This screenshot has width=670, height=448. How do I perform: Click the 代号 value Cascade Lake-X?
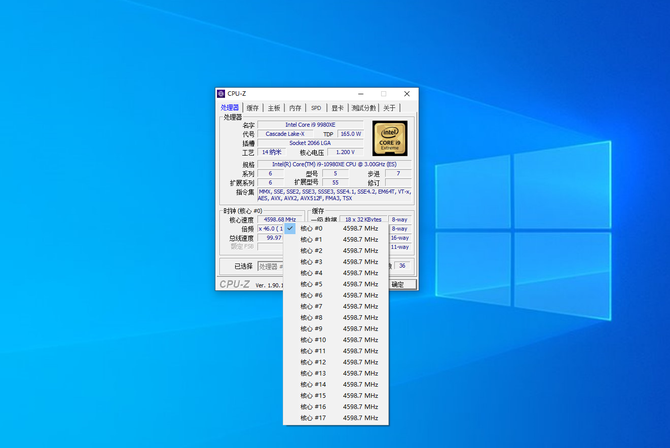pos(285,134)
